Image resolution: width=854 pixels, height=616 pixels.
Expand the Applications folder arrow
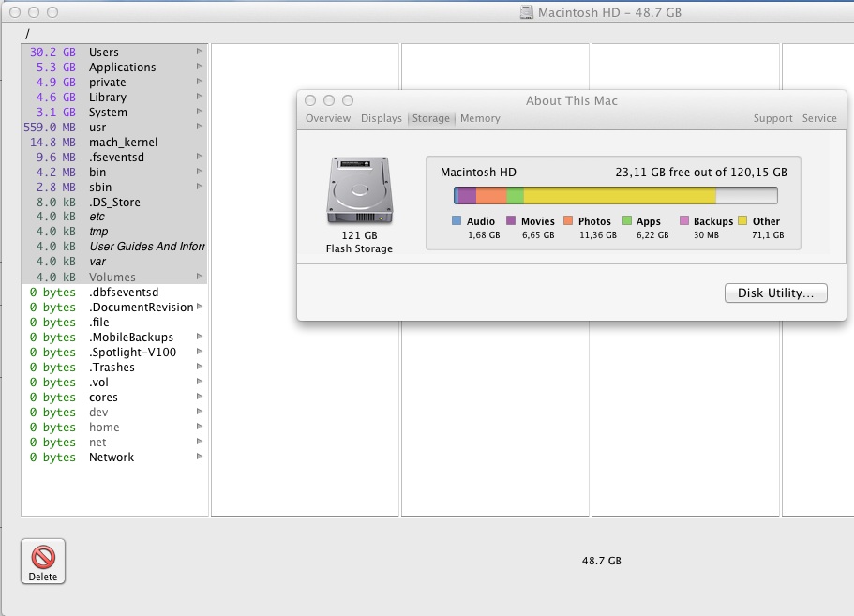pos(200,67)
